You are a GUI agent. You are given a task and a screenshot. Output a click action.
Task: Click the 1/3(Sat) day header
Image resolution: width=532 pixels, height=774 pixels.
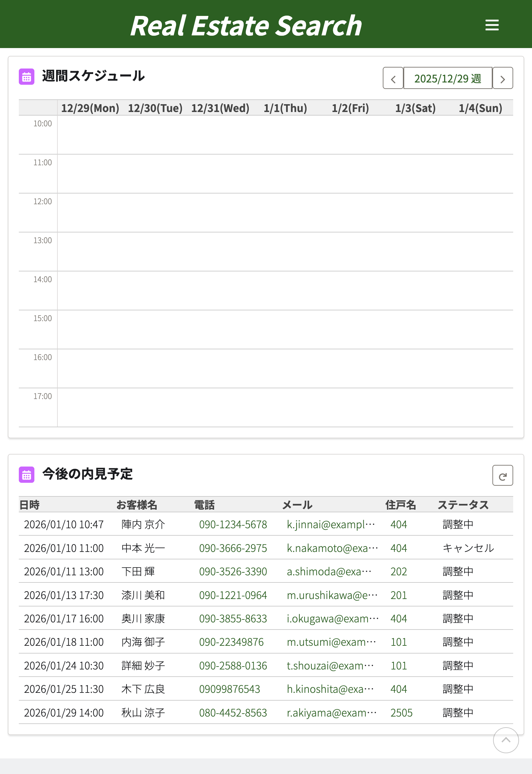[415, 108]
